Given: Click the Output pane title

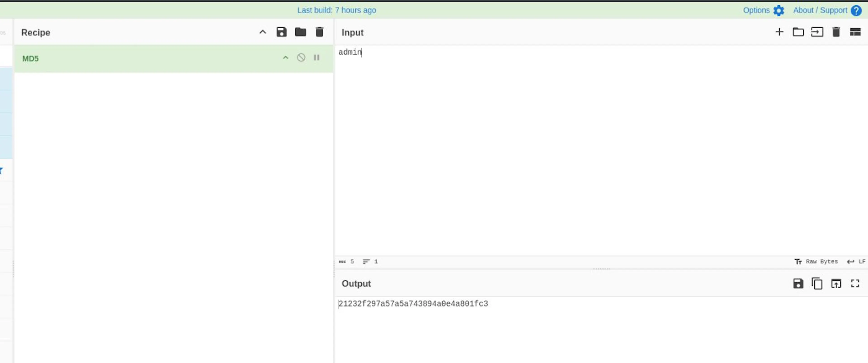Looking at the screenshot, I should (356, 283).
